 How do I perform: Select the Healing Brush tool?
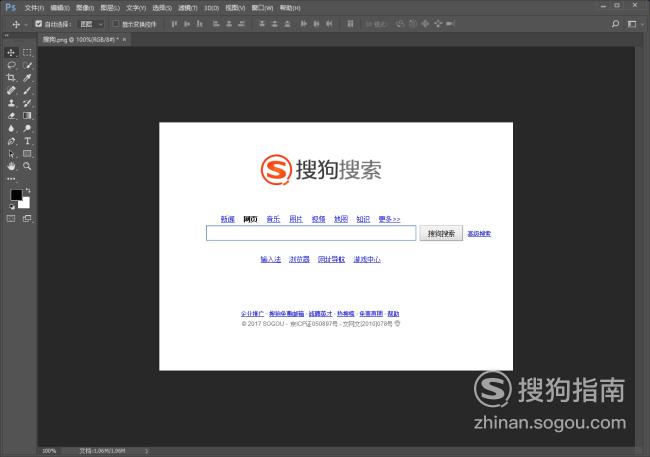click(x=11, y=90)
